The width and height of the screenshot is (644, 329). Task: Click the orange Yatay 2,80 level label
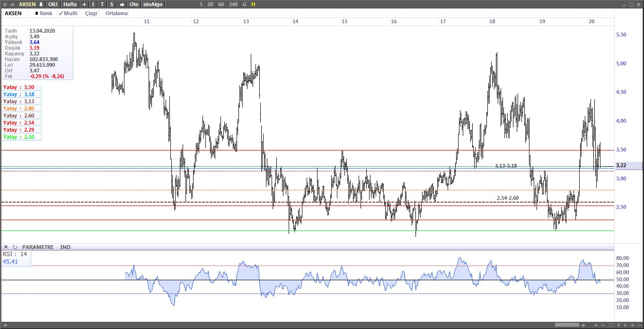pyautogui.click(x=22, y=108)
